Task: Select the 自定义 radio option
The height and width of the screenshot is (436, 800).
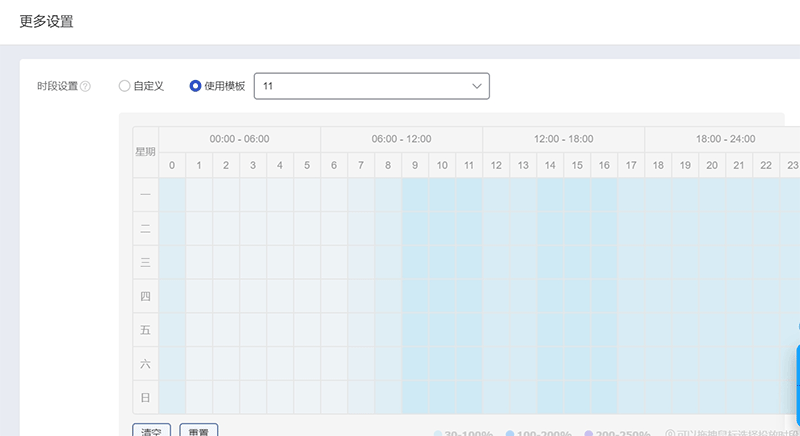Action: 124,86
